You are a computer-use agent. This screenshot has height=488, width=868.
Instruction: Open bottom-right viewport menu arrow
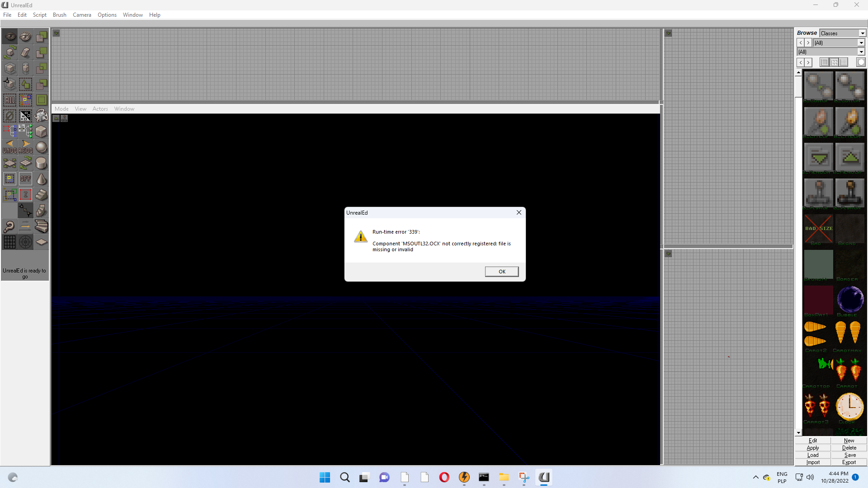pos(669,254)
